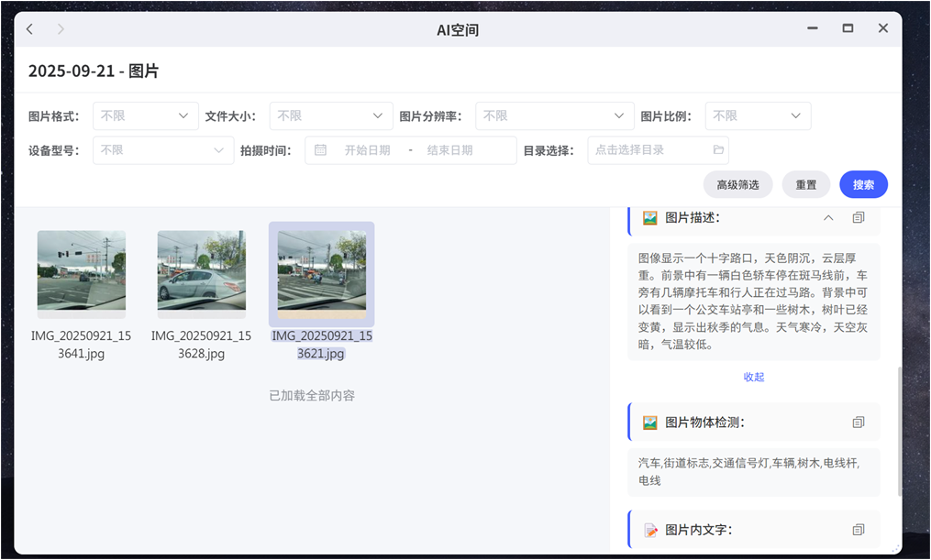Open the 图片比例 dropdown

tap(758, 115)
